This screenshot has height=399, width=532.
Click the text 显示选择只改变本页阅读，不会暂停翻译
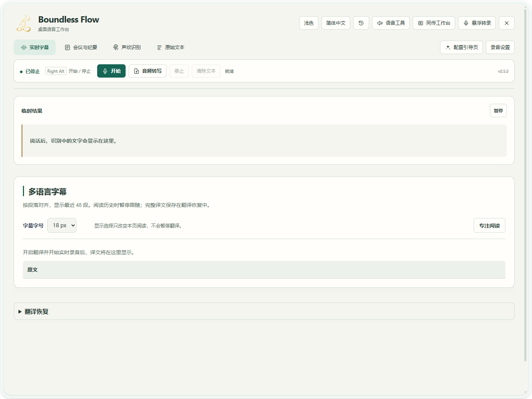point(138,226)
